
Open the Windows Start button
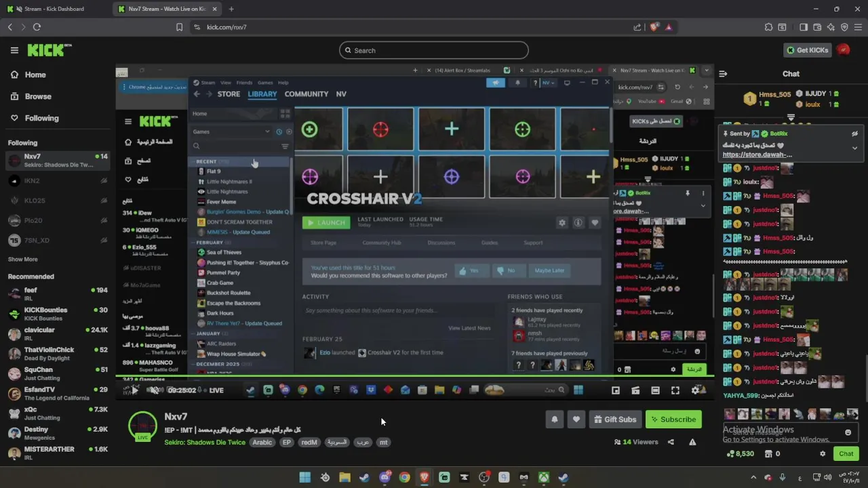[x=305, y=477]
